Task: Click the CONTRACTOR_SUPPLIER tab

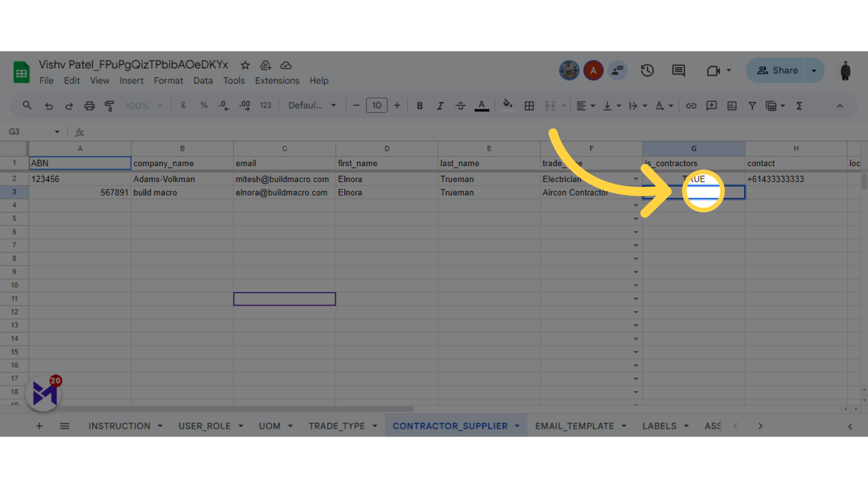Action: click(451, 426)
